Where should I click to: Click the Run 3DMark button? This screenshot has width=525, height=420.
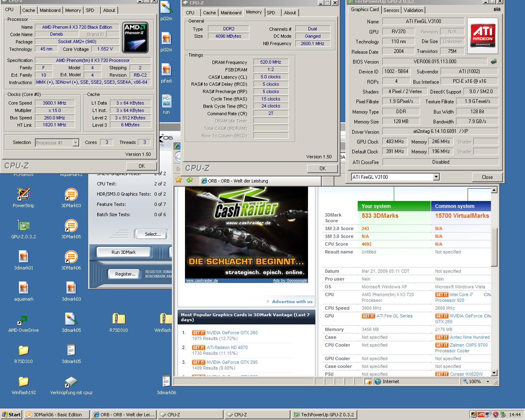pos(123,252)
